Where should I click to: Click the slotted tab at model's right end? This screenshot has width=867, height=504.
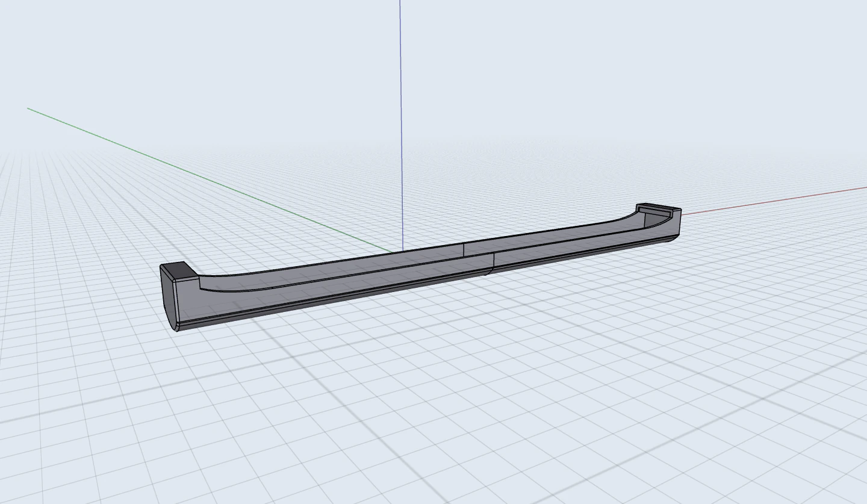658,210
